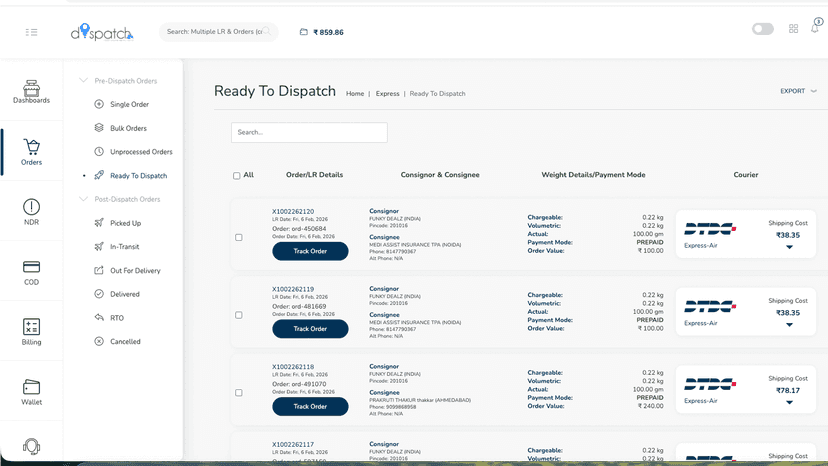This screenshot has width=828, height=466.
Task: Open LR number X1002262118
Action: [x=293, y=367]
